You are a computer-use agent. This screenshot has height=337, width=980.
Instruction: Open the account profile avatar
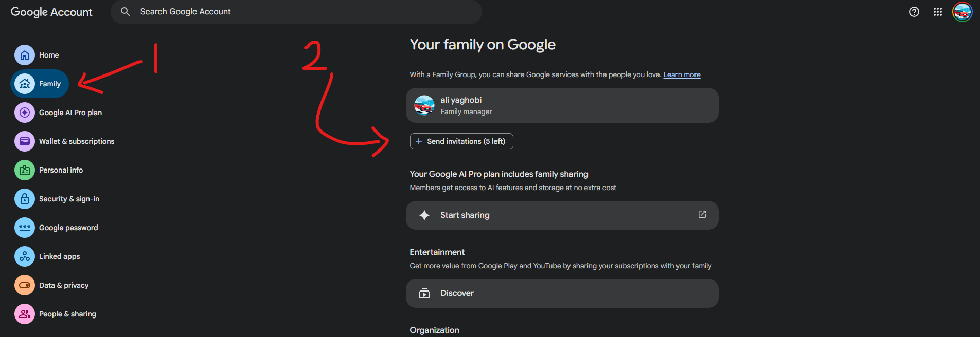[962, 12]
